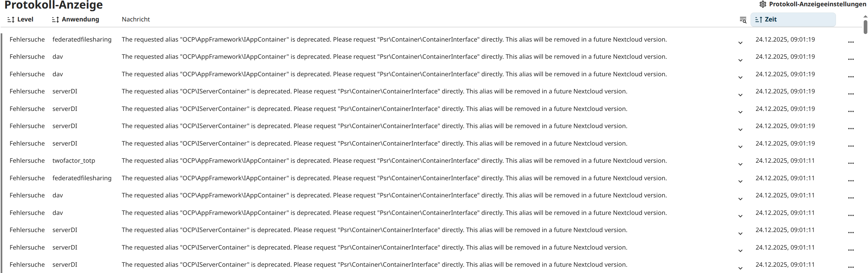Open three-dot menu for second federatedfilesharing row
This screenshot has height=273, width=868.
851,181
